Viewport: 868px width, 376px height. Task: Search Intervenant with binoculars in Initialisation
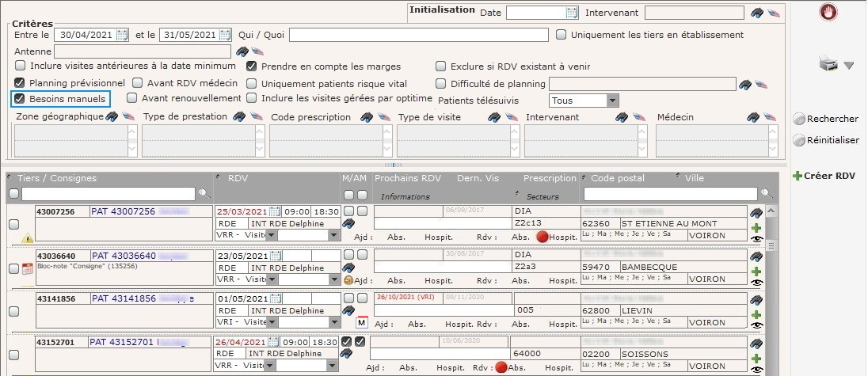(x=757, y=13)
